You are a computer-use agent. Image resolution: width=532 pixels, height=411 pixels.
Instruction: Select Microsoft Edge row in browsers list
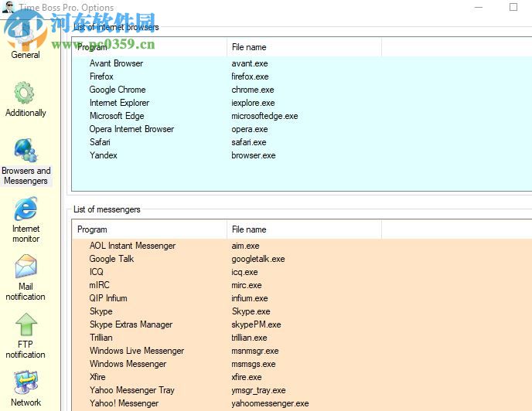(x=117, y=116)
